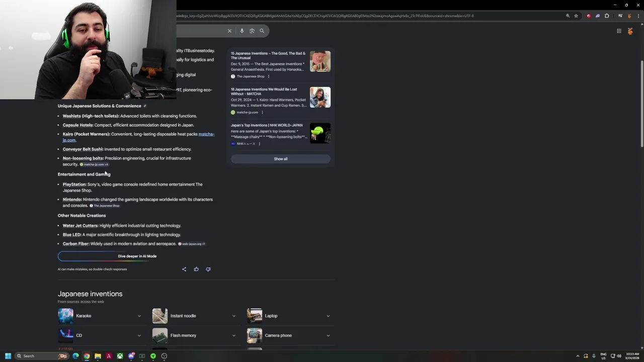Open thumbnail for 15 Japanese Inventions
The height and width of the screenshot is (362, 644).
tap(320, 61)
